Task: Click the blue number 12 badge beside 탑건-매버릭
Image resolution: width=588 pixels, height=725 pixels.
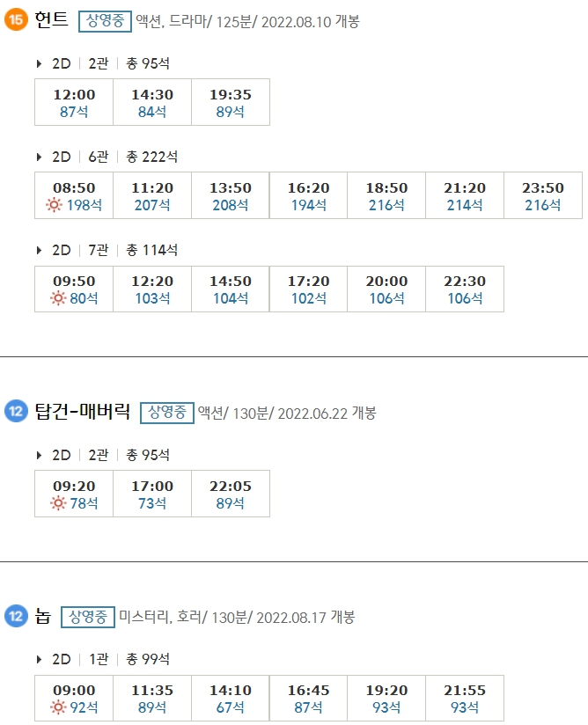Action: pyautogui.click(x=13, y=410)
